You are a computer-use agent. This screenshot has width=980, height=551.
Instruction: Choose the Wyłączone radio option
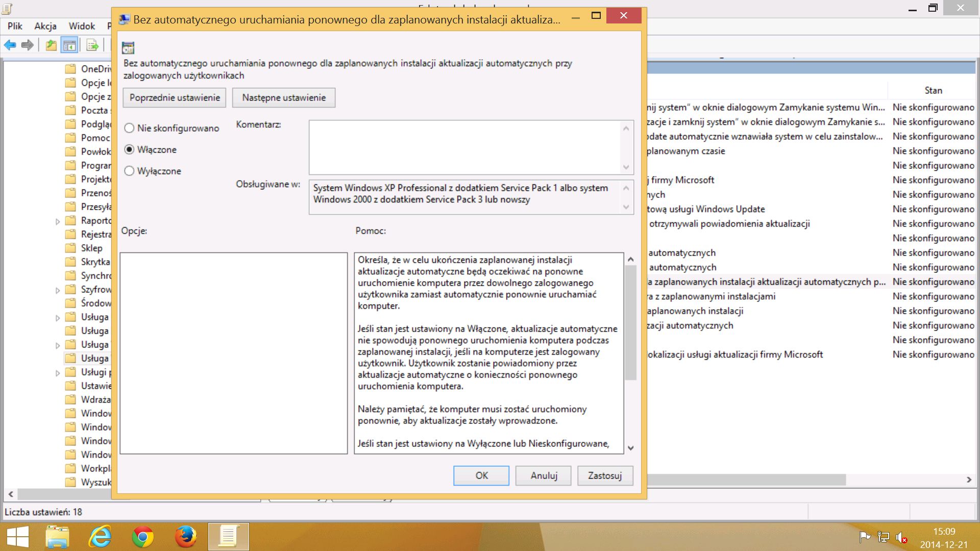[x=129, y=171]
